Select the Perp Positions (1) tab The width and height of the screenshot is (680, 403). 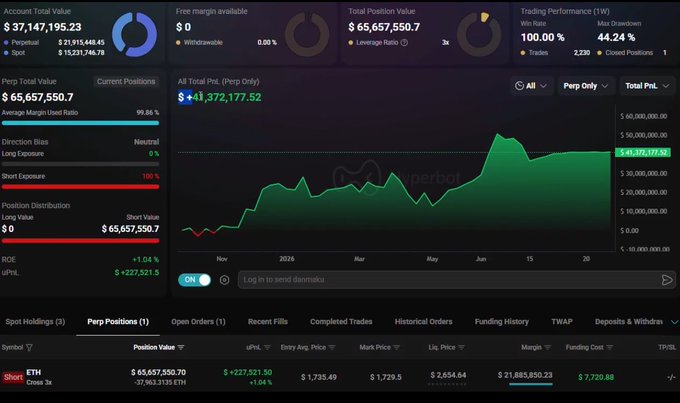pos(118,321)
